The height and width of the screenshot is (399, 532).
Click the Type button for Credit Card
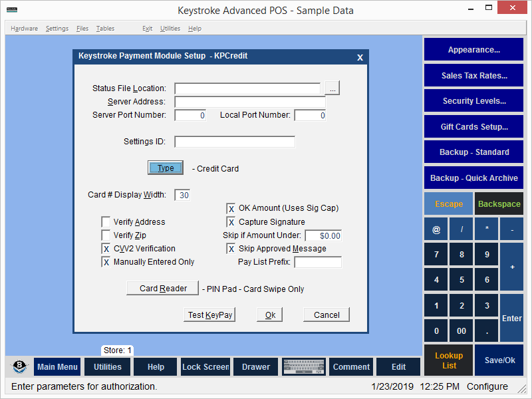(165, 168)
